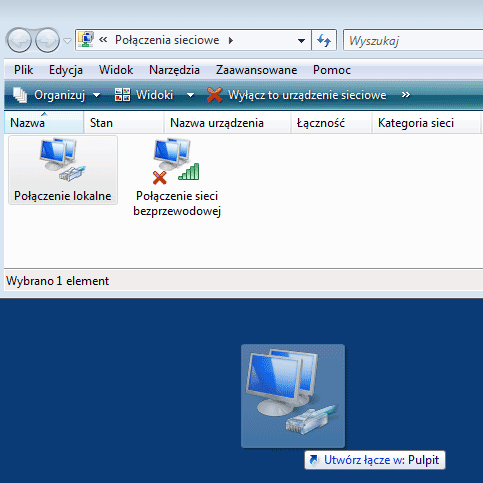This screenshot has width=483, height=483.
Task: Show more toolbar commands with double chevron
Action: (406, 95)
